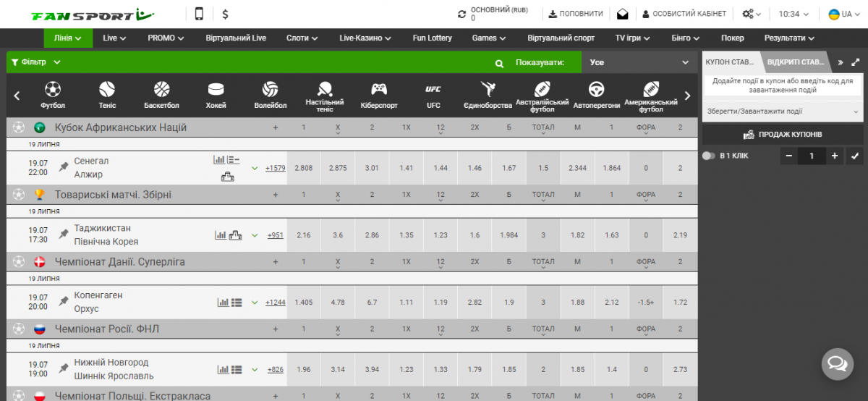Open the mobile app phone icon
The width and height of the screenshot is (868, 401).
[200, 14]
